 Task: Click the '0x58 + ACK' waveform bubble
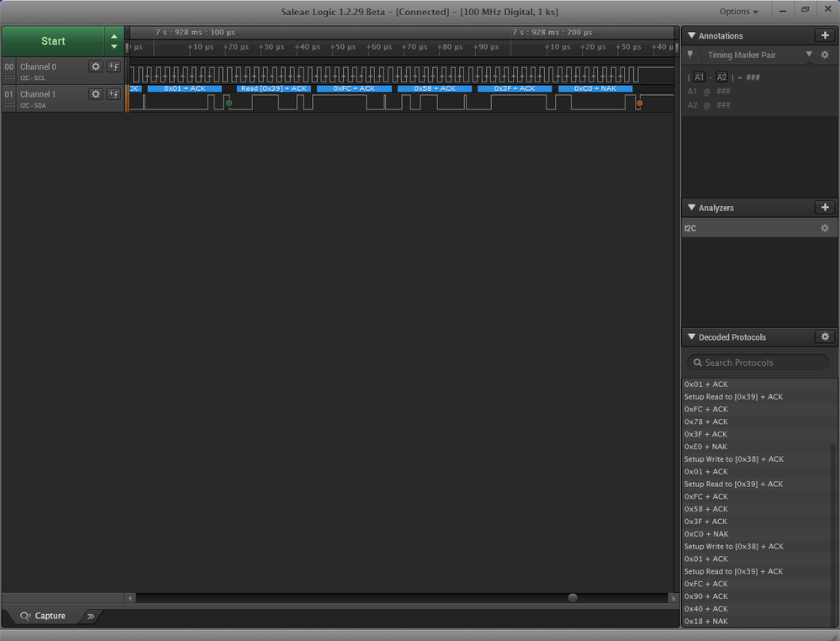pyautogui.click(x=435, y=88)
